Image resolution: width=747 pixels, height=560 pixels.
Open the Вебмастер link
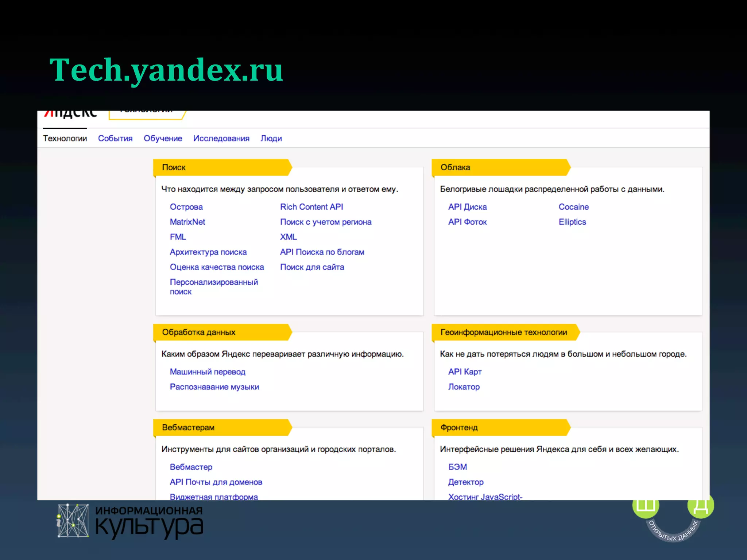click(x=191, y=467)
